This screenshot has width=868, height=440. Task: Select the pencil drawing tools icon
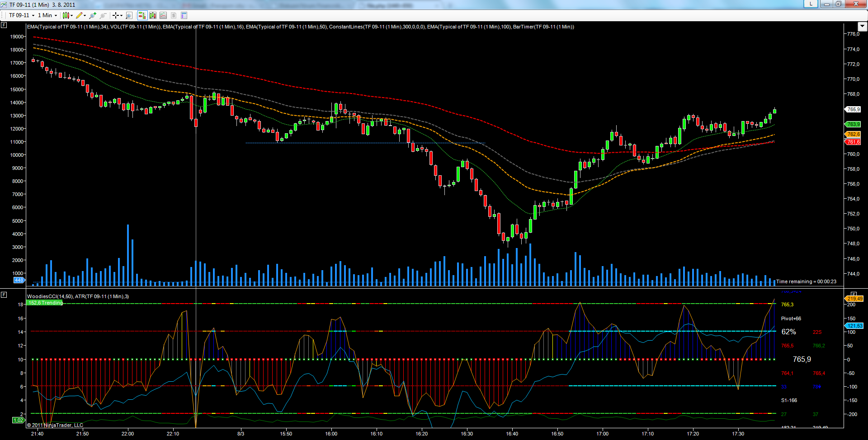[80, 15]
